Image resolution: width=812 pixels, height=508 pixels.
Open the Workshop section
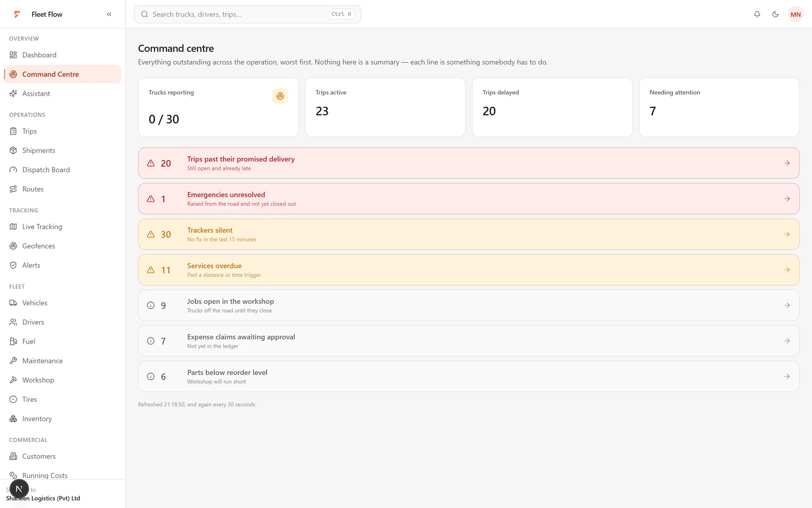click(x=63, y=380)
